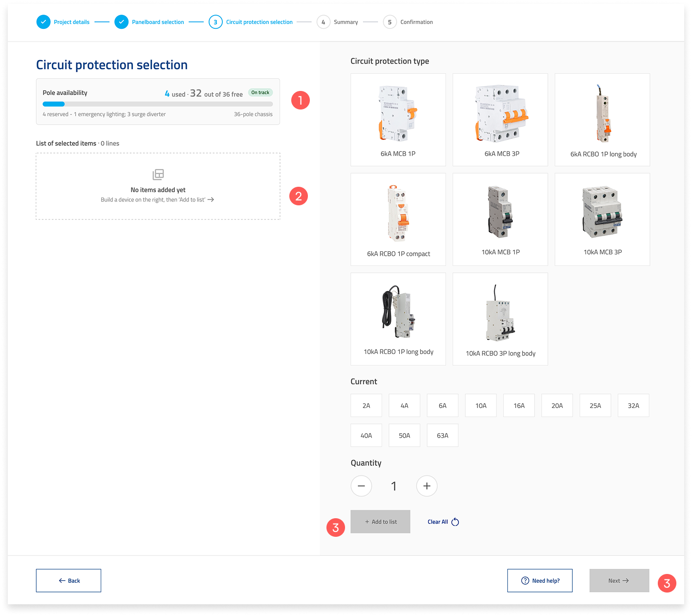
Task: Open the Project details step
Action: [72, 22]
